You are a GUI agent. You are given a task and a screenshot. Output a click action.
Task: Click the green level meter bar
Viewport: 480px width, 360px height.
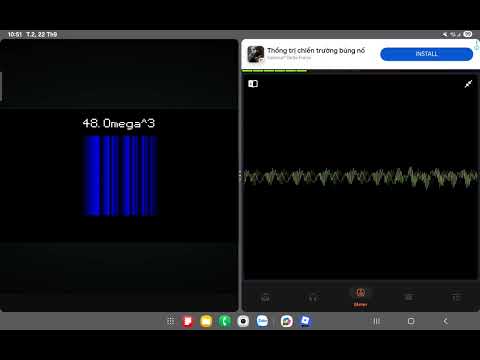[x=274, y=71]
